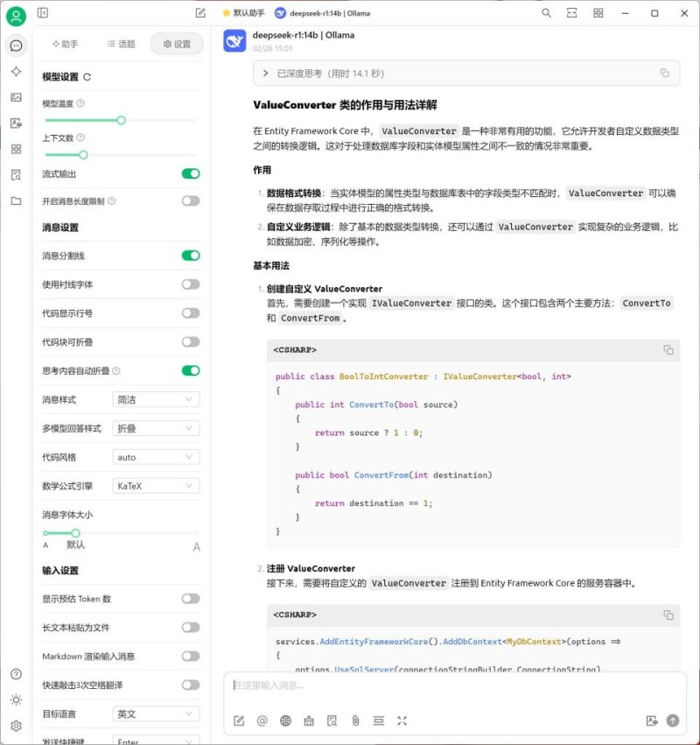Image resolution: width=700 pixels, height=745 pixels.
Task: Switch to the 助手 tab
Action: 66,44
